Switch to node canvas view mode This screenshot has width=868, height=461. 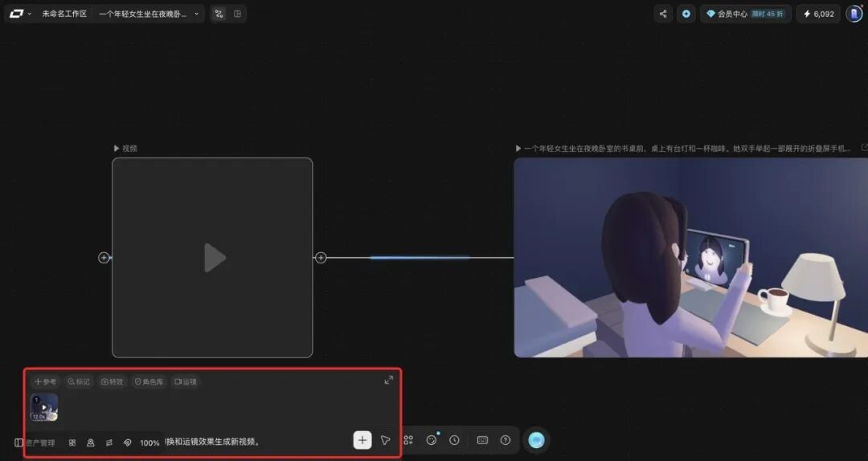coord(219,14)
